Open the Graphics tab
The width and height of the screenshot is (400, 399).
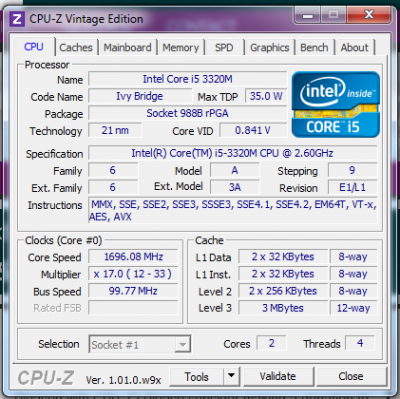tap(270, 48)
